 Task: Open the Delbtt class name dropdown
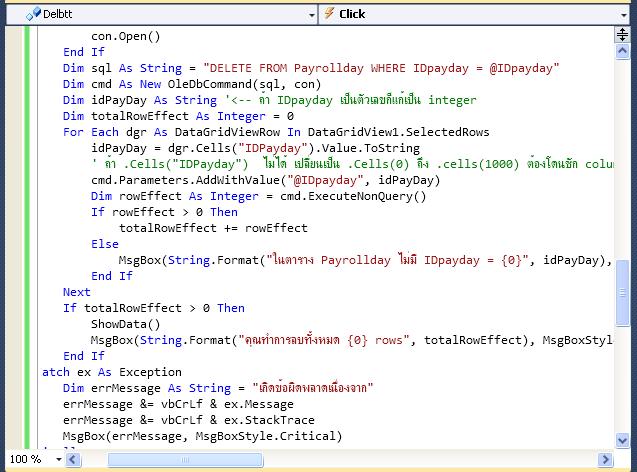pyautogui.click(x=312, y=15)
